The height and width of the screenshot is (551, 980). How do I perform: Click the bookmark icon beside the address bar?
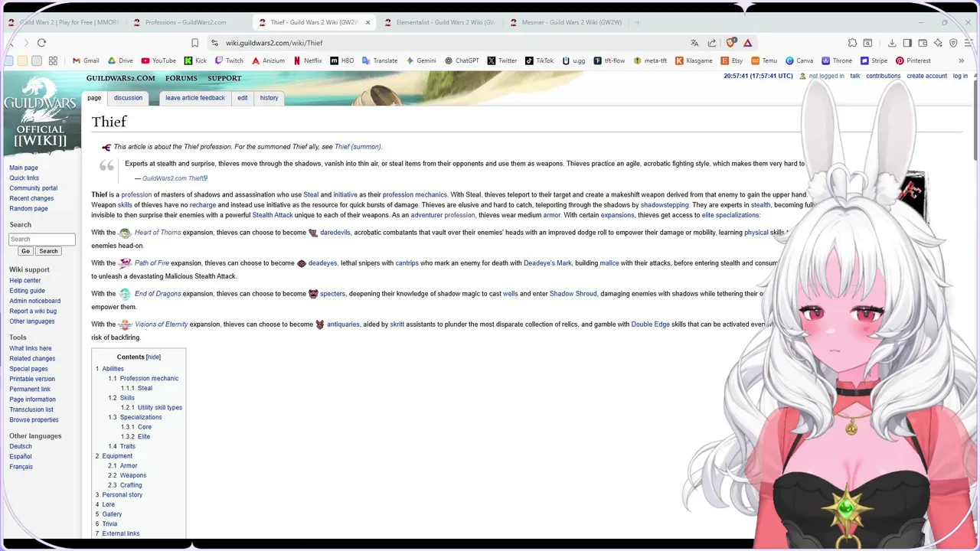195,43
